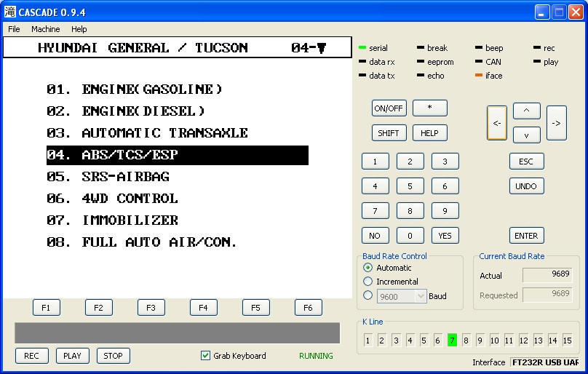Screen dimensions: 588x374
Task: Click the F3 function key button
Action: point(151,308)
